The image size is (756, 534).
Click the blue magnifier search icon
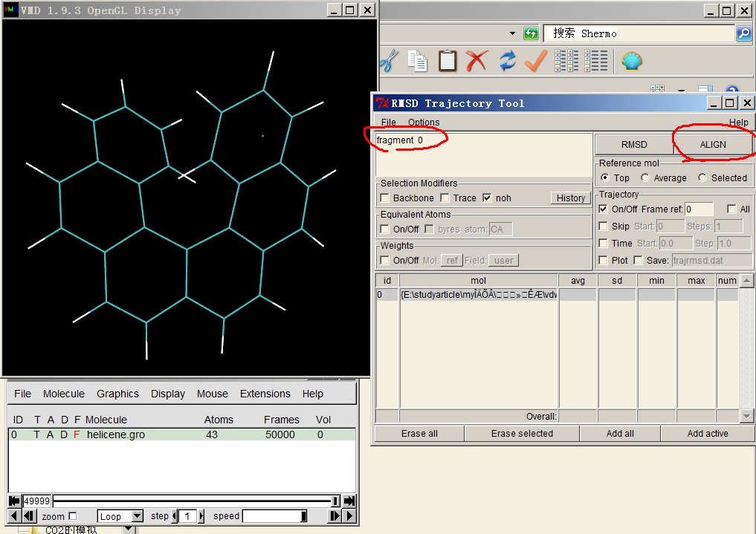coord(744,33)
